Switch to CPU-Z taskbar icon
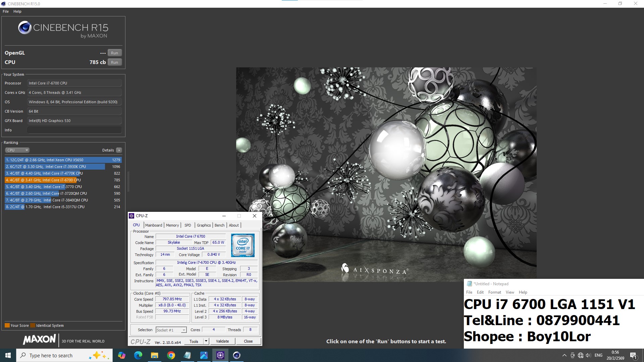644x362 pixels. [220, 355]
